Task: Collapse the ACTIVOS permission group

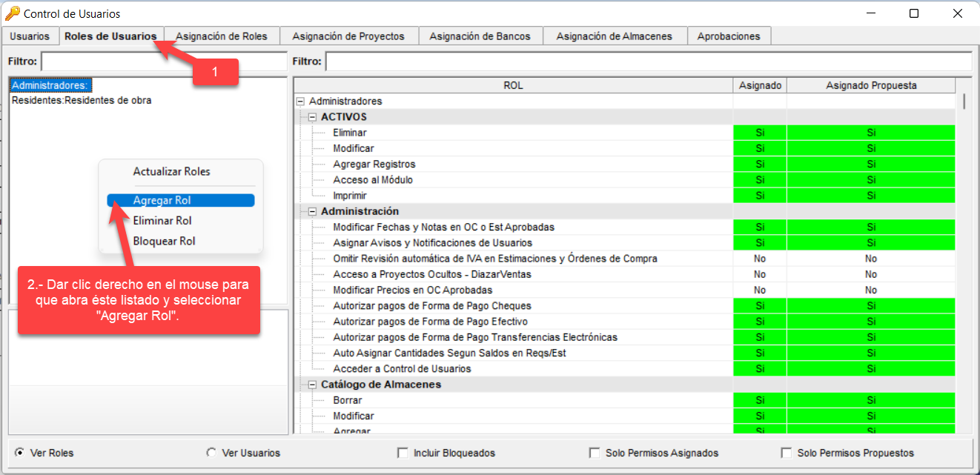Action: [312, 116]
